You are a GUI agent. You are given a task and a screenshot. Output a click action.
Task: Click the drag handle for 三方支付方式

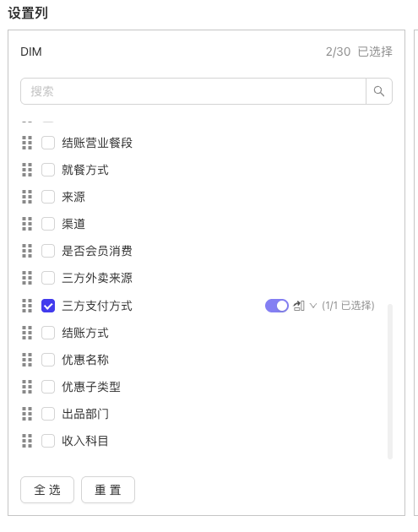pyautogui.click(x=27, y=306)
